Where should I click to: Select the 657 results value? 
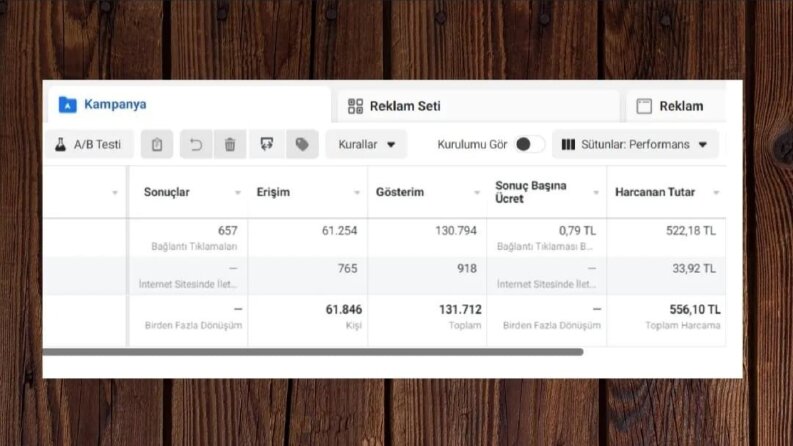coord(228,231)
